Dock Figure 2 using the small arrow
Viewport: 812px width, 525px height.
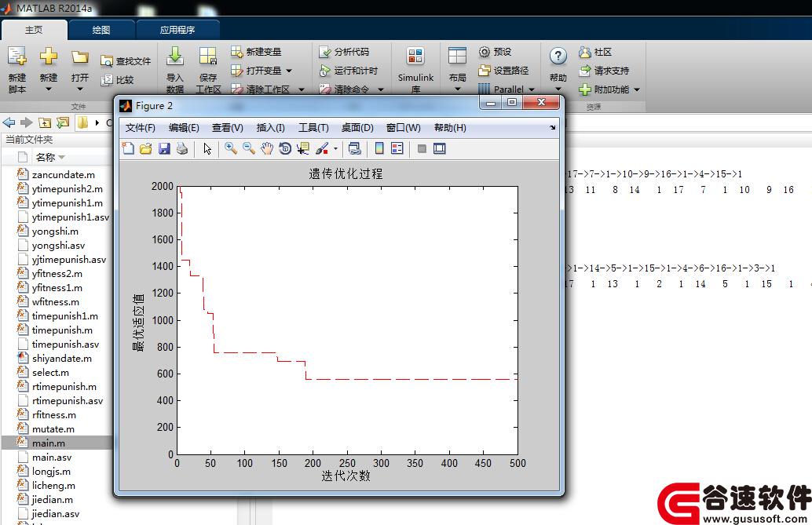tap(553, 127)
